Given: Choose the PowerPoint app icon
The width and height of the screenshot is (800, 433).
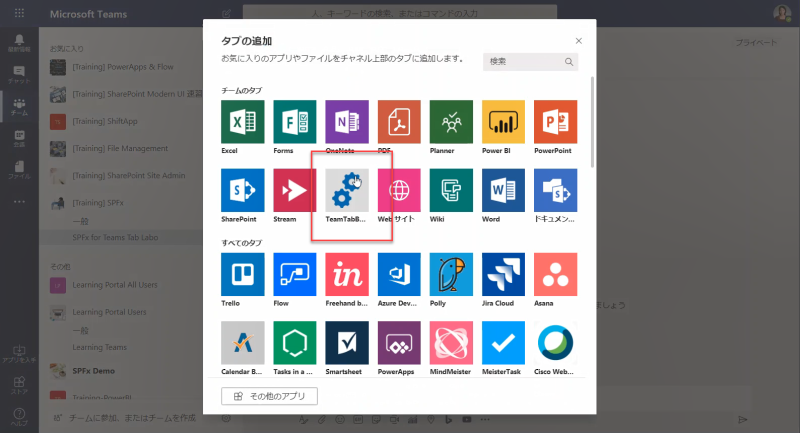Looking at the screenshot, I should tap(556, 122).
